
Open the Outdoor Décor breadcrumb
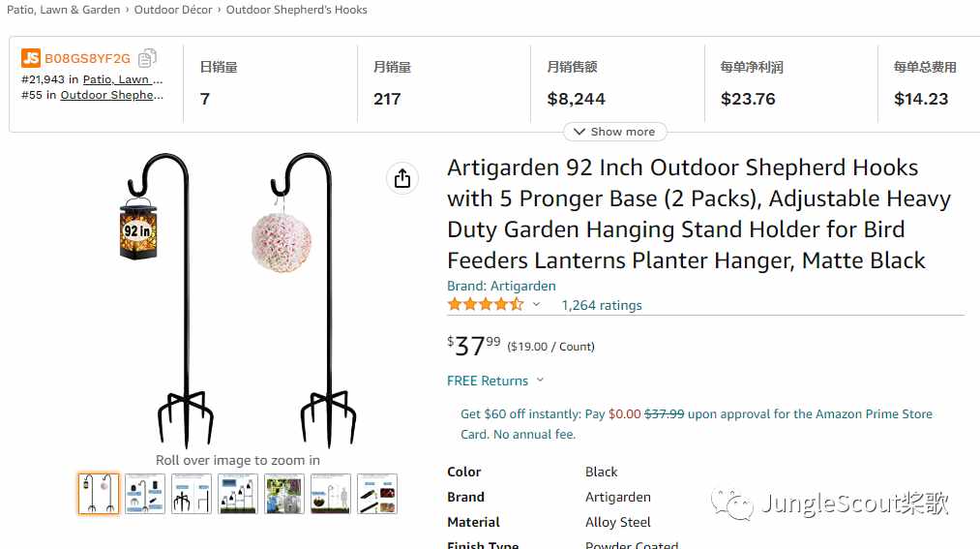[173, 10]
